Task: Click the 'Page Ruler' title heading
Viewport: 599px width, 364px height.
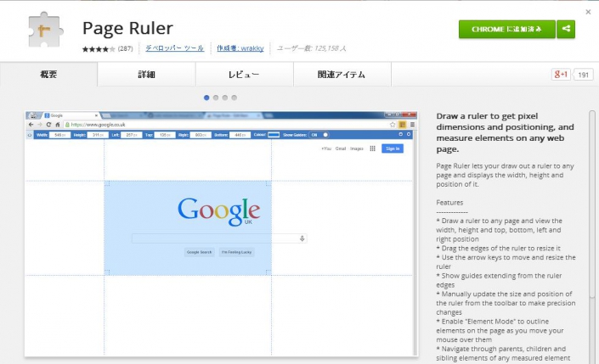Action: click(x=127, y=28)
